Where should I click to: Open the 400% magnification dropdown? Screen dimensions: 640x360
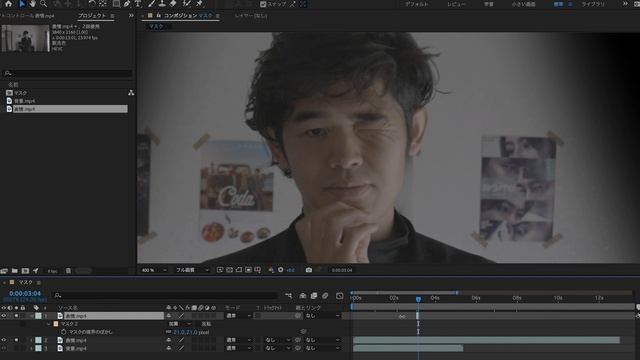(x=154, y=270)
